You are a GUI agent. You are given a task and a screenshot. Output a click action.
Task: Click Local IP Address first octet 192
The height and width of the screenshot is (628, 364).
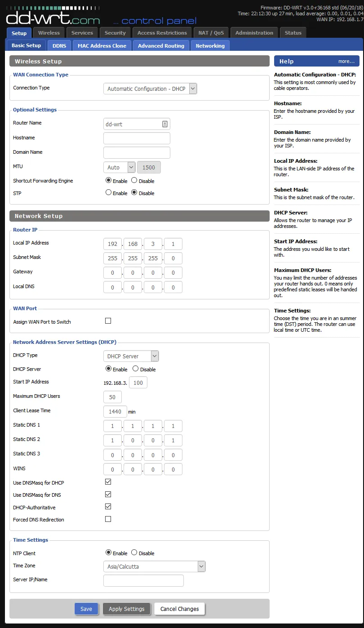[112, 244]
